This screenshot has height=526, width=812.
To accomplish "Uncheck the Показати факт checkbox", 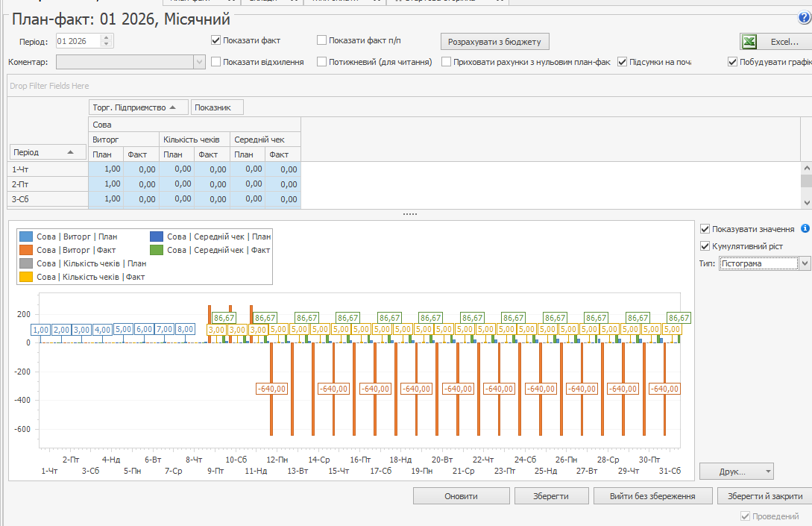I will pos(216,40).
